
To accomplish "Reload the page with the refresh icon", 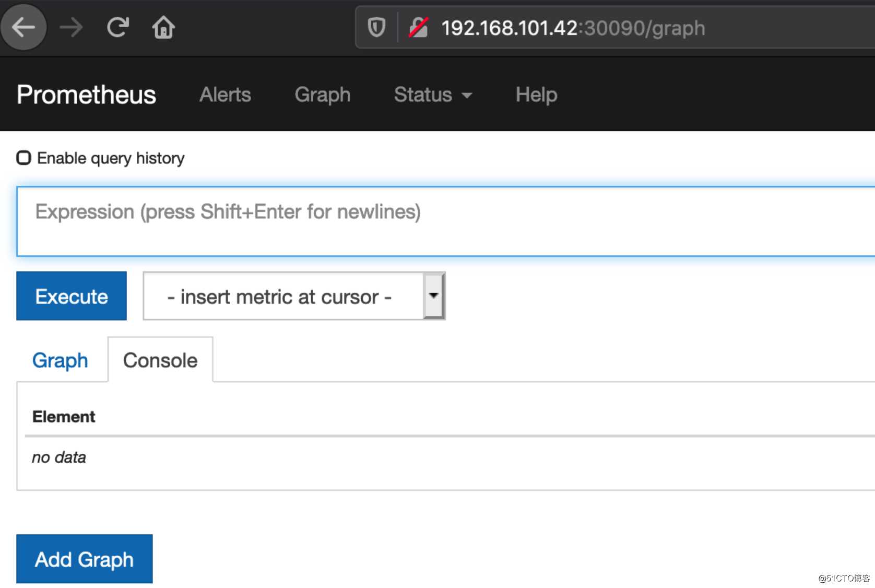I will (118, 27).
